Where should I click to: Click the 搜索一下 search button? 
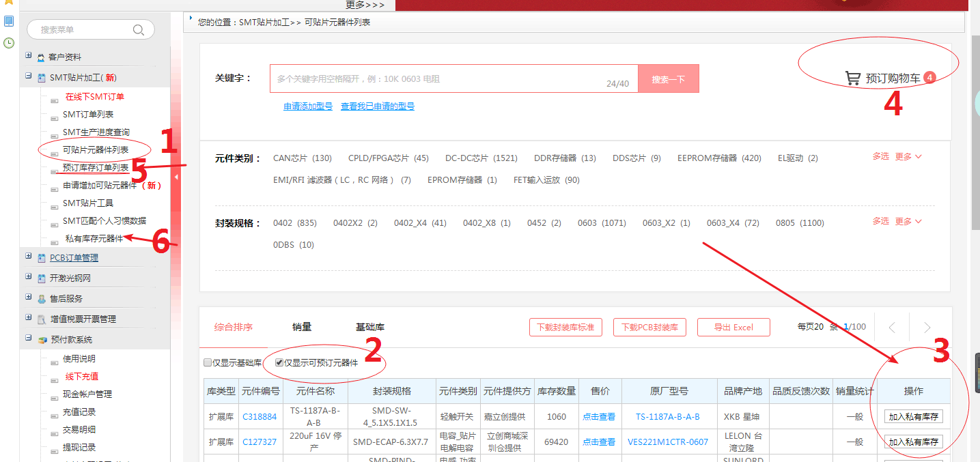pyautogui.click(x=668, y=79)
